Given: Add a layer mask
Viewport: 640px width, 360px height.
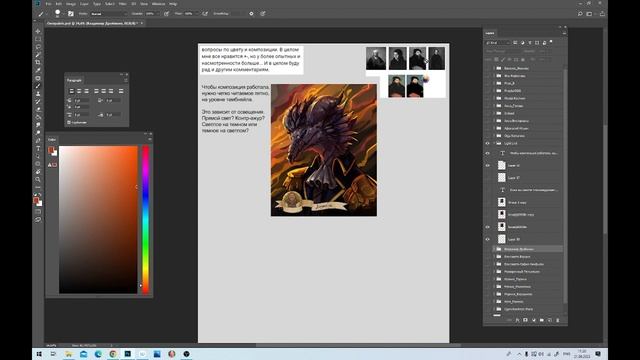Looking at the screenshot, I should 525,320.
